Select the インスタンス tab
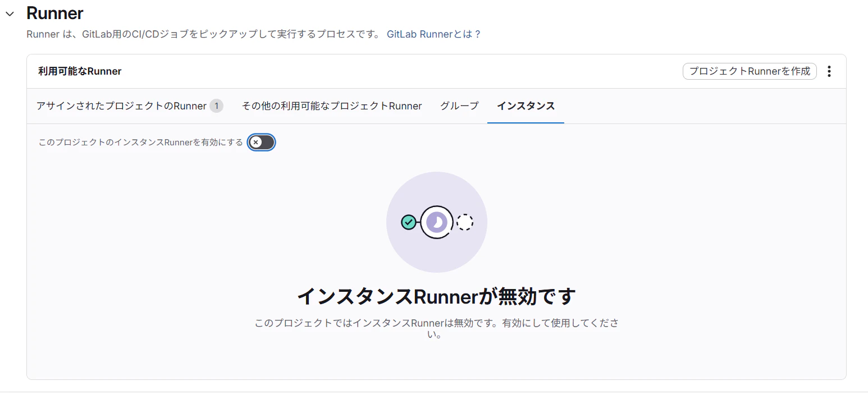Image resolution: width=868 pixels, height=399 pixels. (x=526, y=106)
